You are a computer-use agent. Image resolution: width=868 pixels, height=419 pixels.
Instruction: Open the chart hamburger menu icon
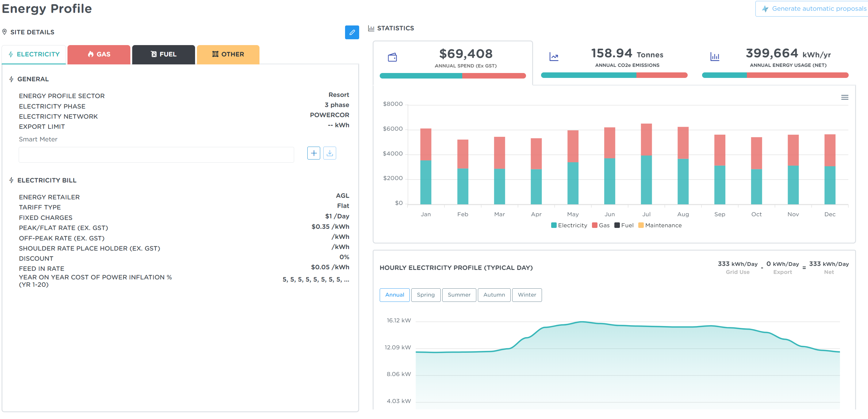(x=844, y=98)
